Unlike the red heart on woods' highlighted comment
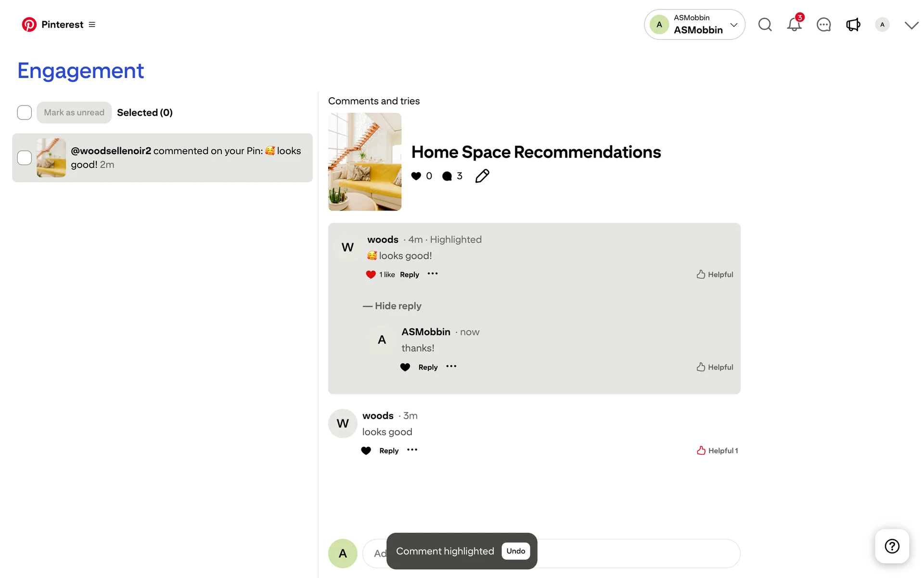The height and width of the screenshot is (578, 924). 371,275
